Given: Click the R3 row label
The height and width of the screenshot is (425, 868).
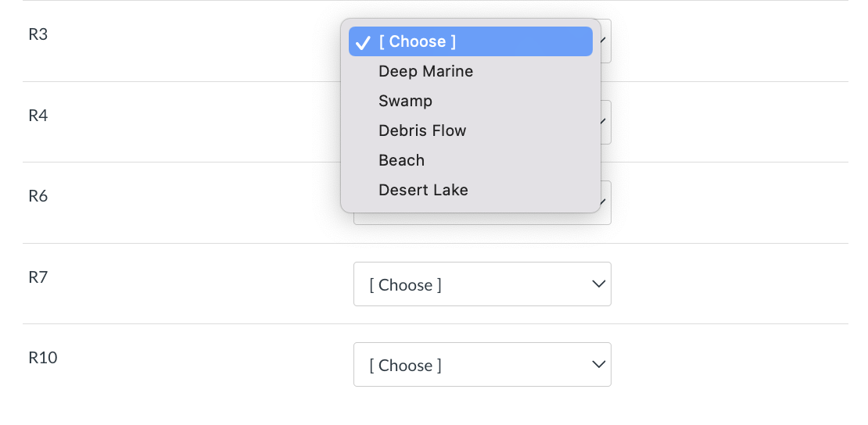Looking at the screenshot, I should [38, 34].
